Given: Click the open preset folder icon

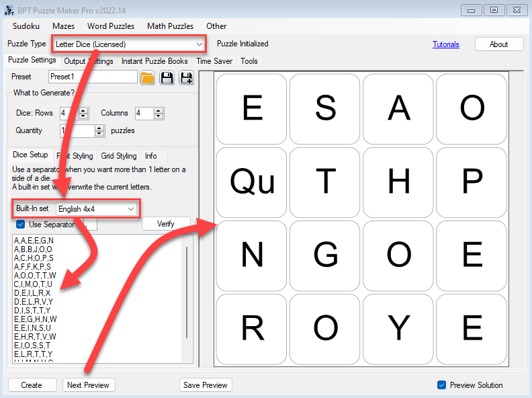Looking at the screenshot, I should pos(147,77).
